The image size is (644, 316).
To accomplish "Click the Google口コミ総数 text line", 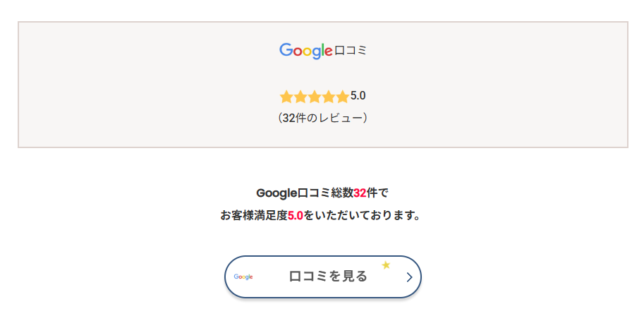I will 305,193.
